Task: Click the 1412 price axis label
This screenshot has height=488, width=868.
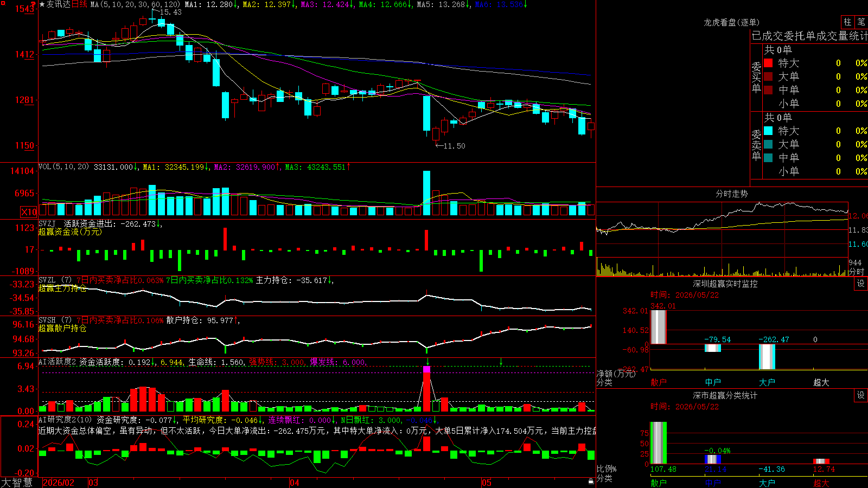Action: (24, 54)
